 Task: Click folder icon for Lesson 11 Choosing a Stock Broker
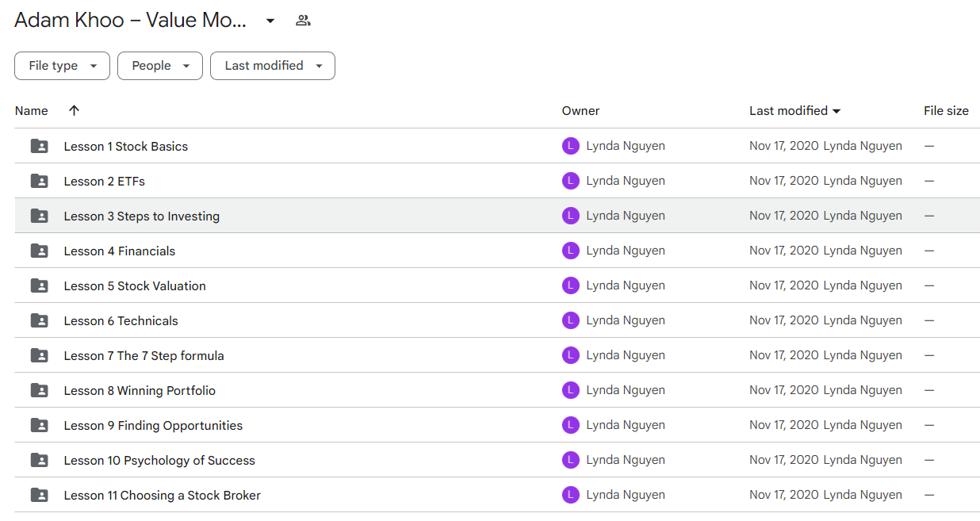pos(39,495)
